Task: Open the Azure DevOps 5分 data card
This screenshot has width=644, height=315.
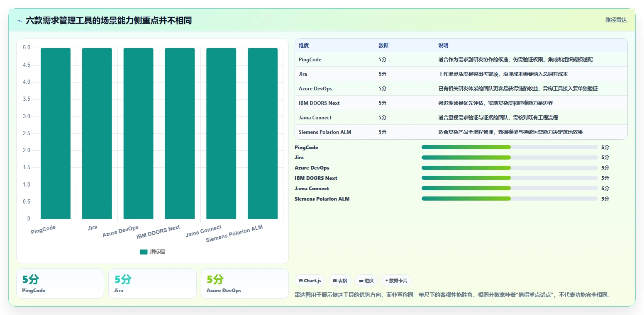Action: tap(244, 283)
